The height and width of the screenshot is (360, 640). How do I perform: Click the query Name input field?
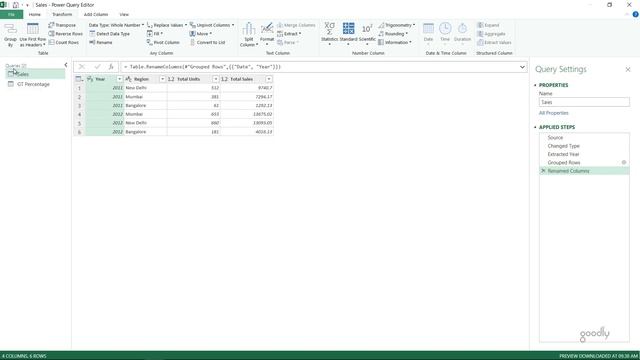coord(584,102)
